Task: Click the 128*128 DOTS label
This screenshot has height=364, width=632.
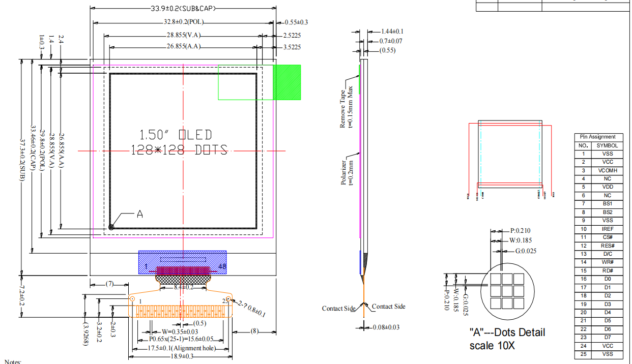Action: pyautogui.click(x=179, y=150)
